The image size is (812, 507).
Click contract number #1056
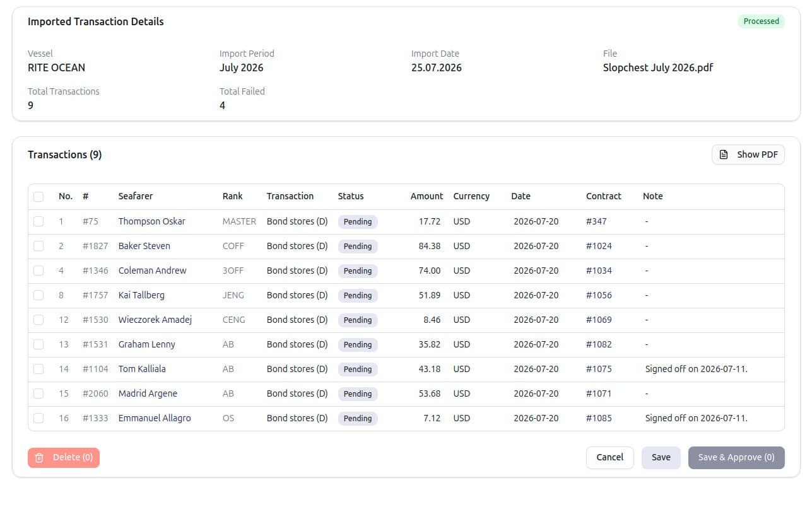599,295
